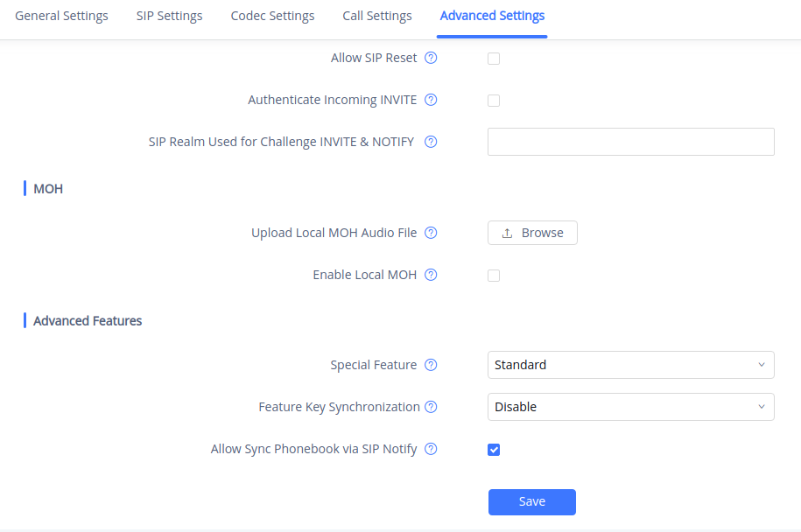Open help tooltip for Upload Local MOH Audio File
The image size is (801, 532).
point(431,233)
